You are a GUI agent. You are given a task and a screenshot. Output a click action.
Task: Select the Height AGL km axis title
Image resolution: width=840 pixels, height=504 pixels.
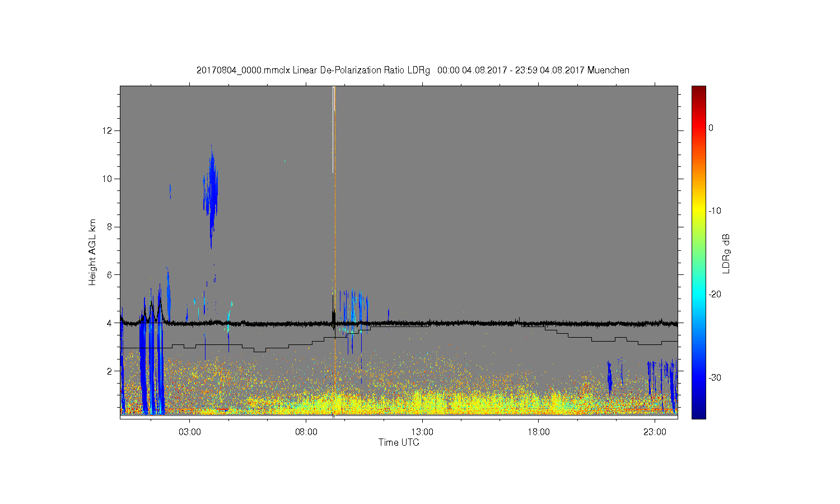tap(92, 252)
